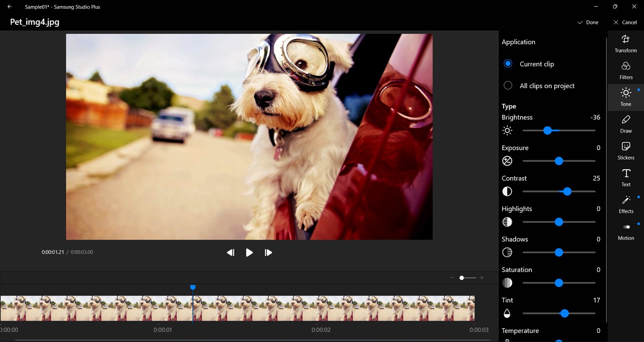Play the clip preview
This screenshot has height=342, width=644.
pos(249,252)
